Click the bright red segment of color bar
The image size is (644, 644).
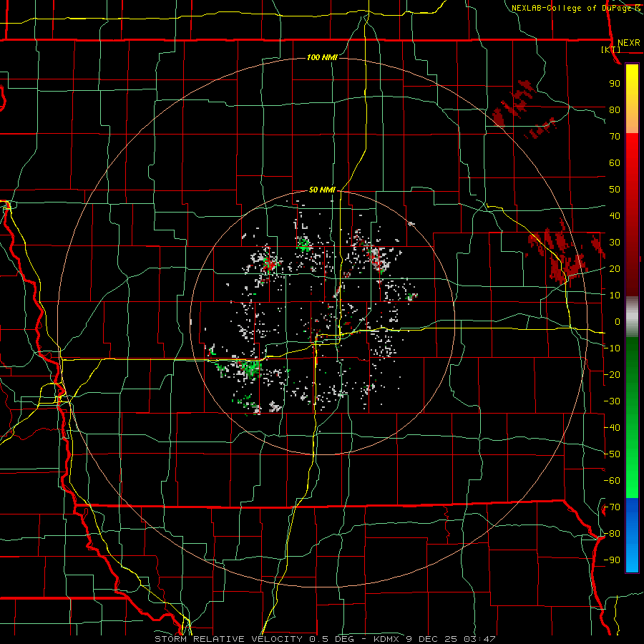pyautogui.click(x=632, y=147)
